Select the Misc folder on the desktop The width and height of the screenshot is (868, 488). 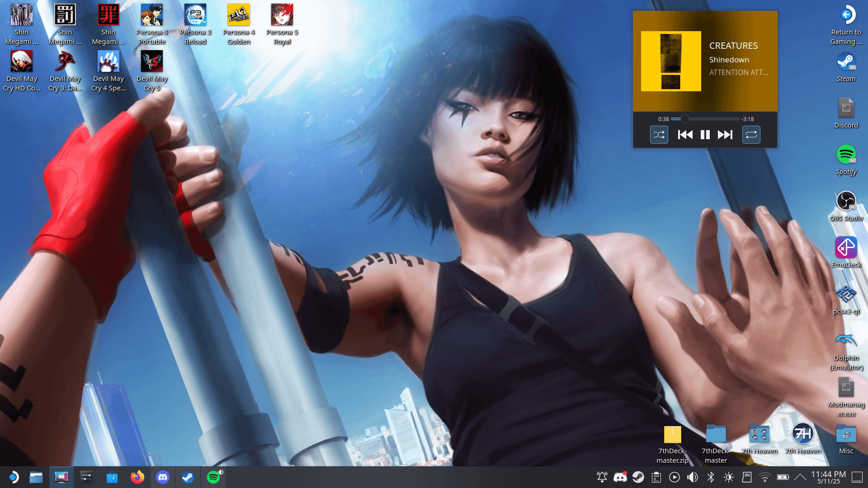point(846,439)
